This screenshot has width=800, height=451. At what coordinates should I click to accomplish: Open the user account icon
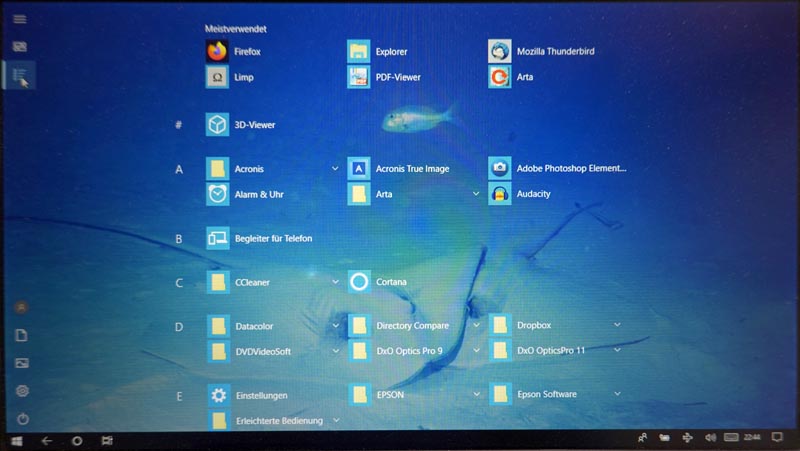pyautogui.click(x=21, y=307)
